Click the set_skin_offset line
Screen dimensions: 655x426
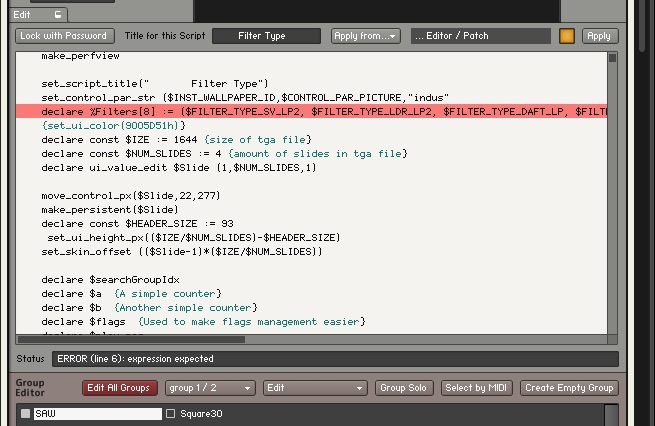(182, 251)
